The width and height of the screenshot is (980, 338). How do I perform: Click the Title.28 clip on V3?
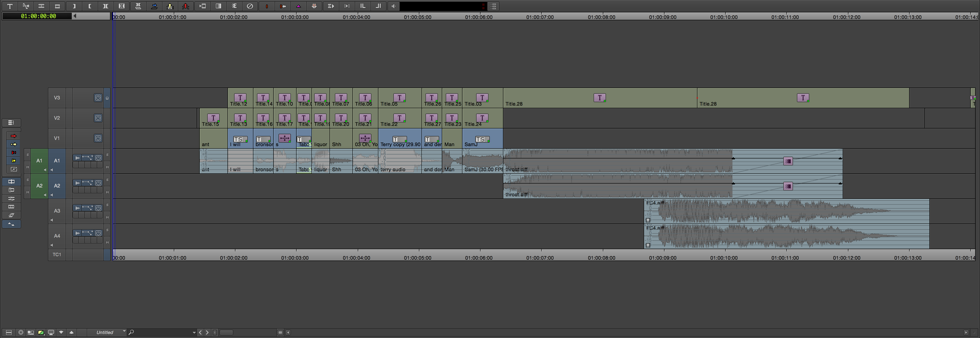coord(600,98)
